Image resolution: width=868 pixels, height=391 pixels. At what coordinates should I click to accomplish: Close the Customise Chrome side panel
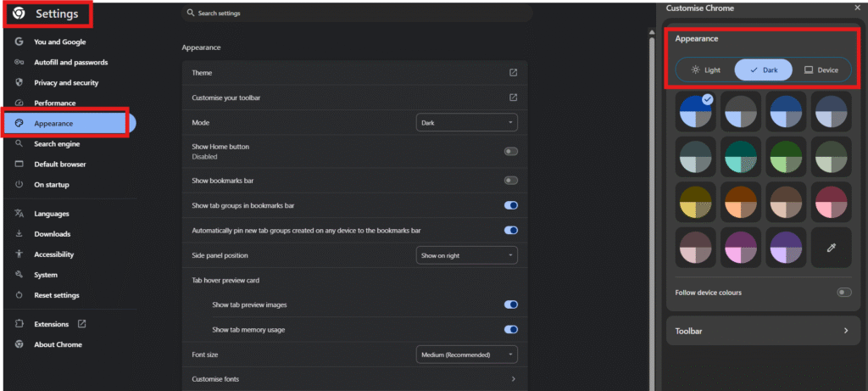[x=858, y=8]
